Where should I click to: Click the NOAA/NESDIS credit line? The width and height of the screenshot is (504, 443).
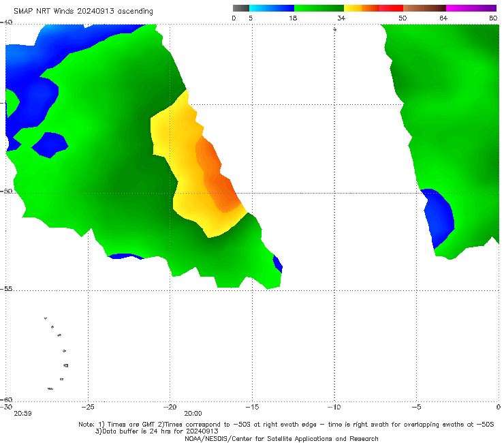click(281, 439)
